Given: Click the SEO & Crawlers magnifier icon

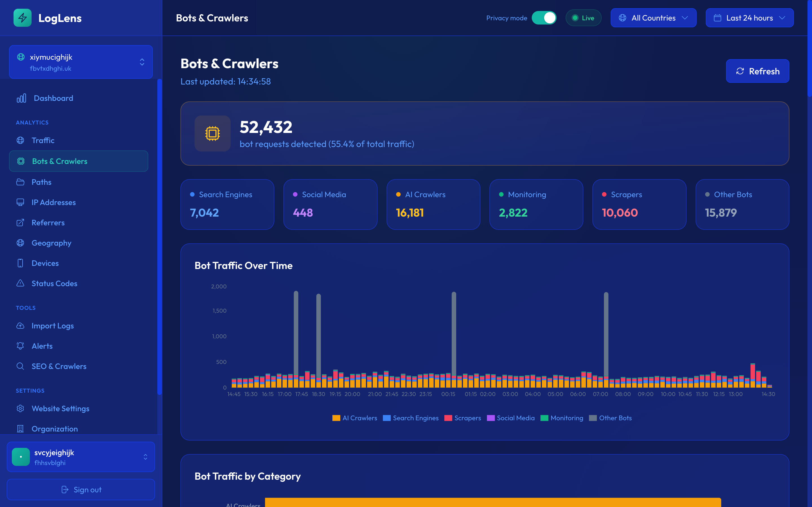Looking at the screenshot, I should 21,366.
